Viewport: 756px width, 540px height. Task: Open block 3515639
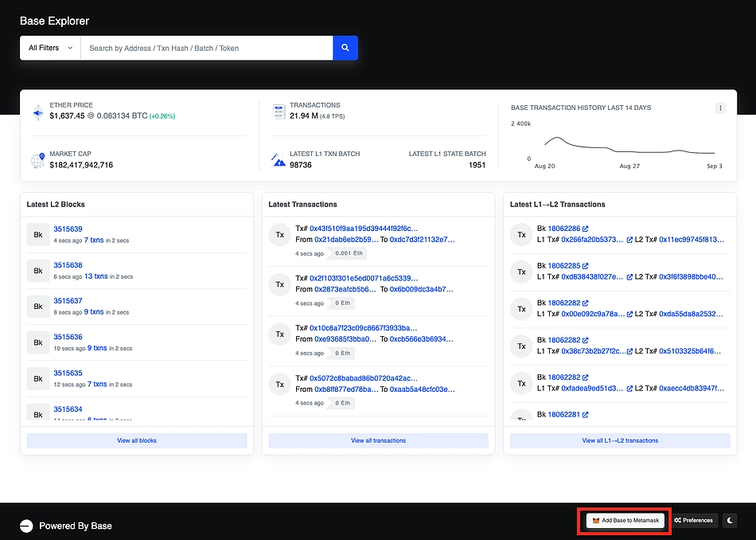[68, 229]
